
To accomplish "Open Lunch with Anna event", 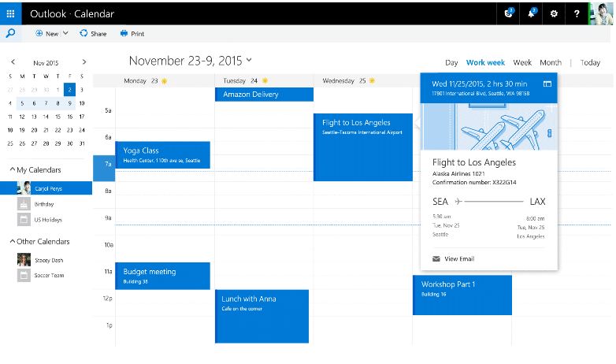I will point(262,317).
